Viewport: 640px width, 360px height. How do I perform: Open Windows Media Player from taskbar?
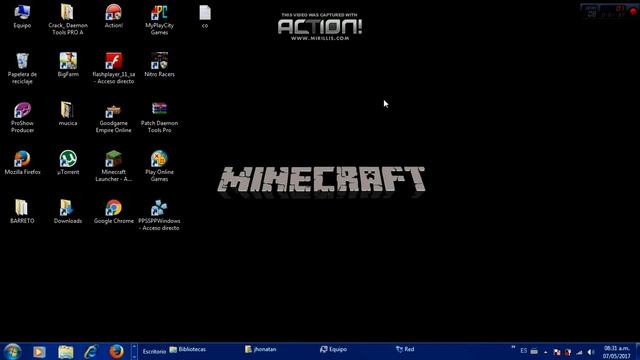coord(39,351)
